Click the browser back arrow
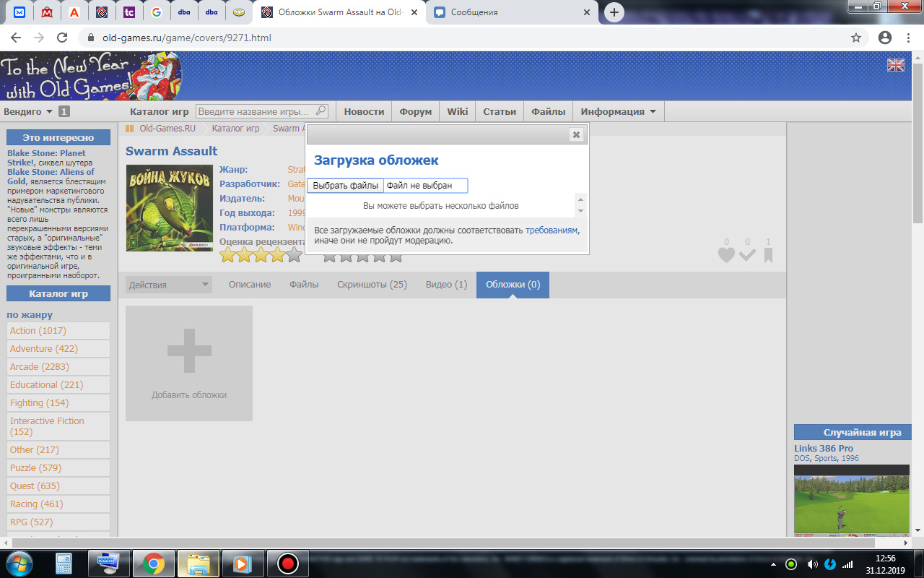 17,38
